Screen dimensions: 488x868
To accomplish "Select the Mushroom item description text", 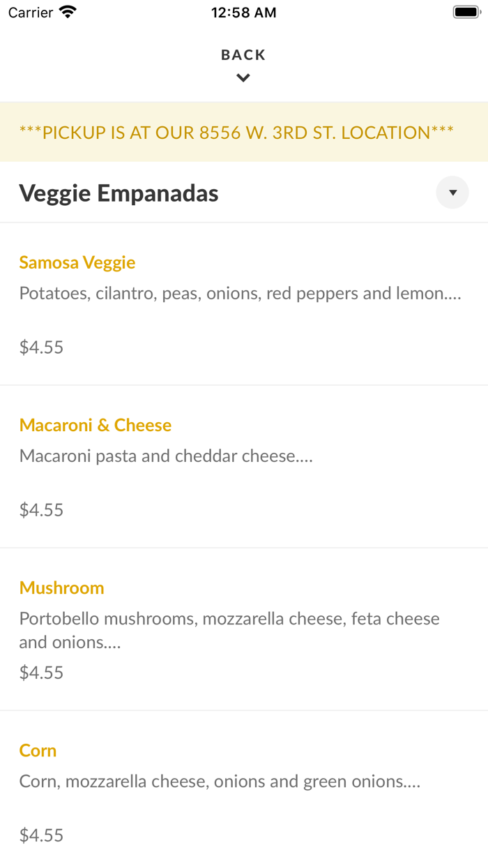I will tap(230, 629).
